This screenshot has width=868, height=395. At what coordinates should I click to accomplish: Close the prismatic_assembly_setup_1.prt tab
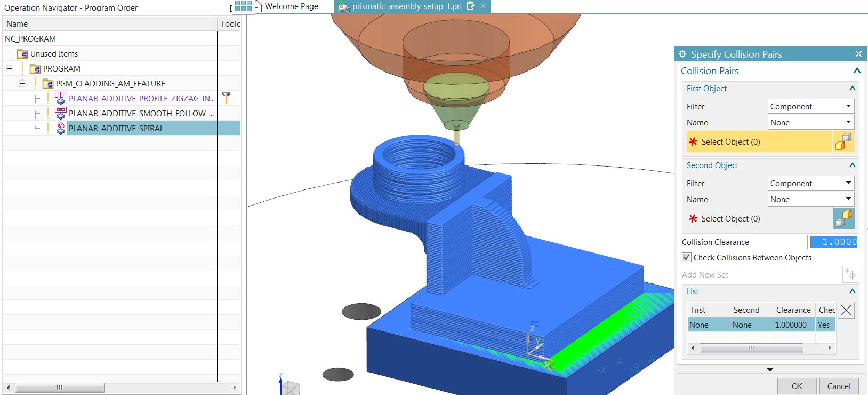483,6
